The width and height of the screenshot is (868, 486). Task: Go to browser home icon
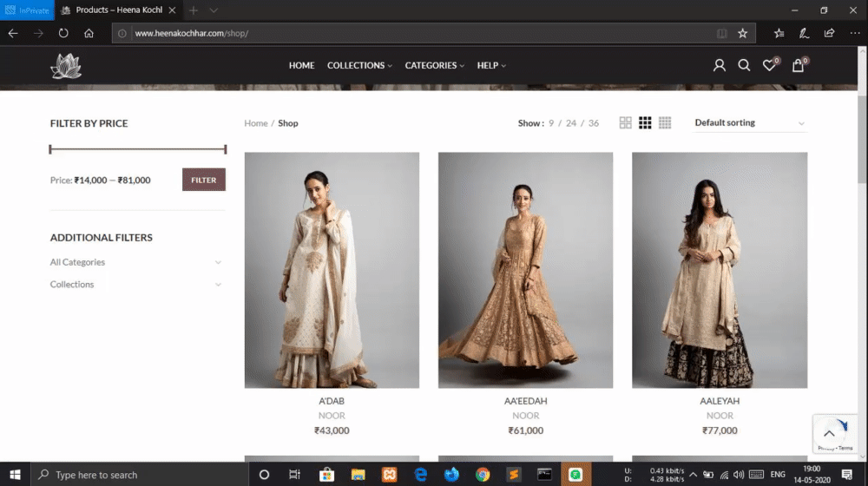89,33
